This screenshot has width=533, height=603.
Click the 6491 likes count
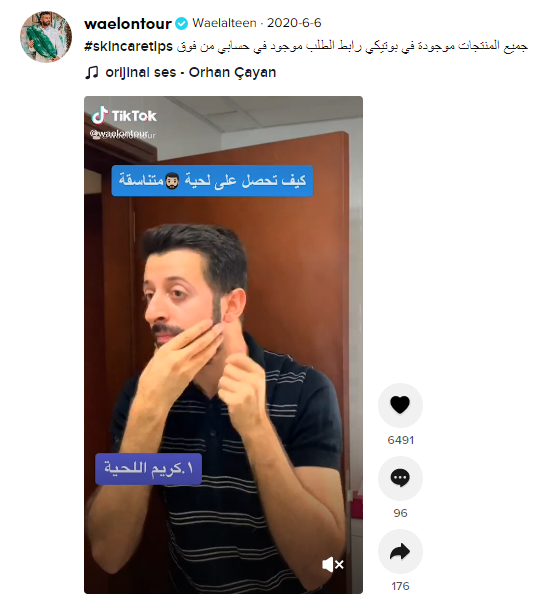(x=400, y=440)
